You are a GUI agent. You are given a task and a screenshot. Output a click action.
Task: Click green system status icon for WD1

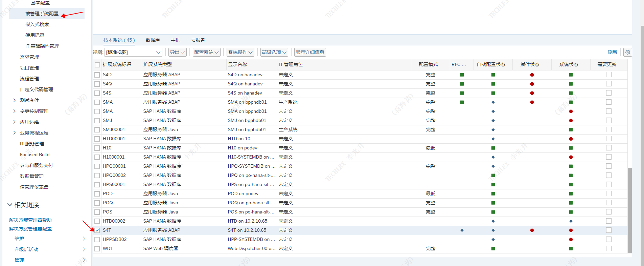(x=571, y=249)
